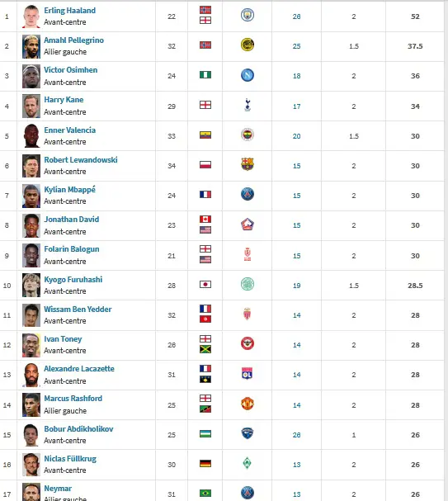This screenshot has height=501, width=448.
Task: Click the Manchester United club crest
Action: 248,404
